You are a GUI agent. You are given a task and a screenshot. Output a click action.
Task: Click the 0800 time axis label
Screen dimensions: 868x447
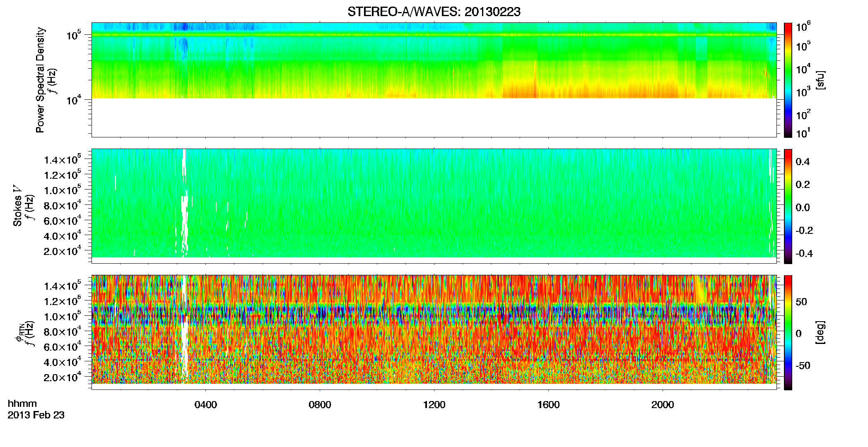click(x=320, y=405)
